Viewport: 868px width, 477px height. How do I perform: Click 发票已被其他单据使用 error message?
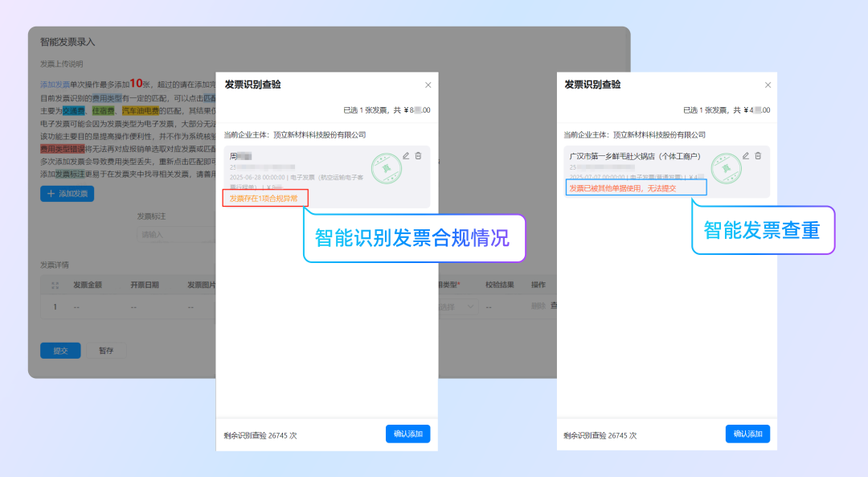click(x=623, y=188)
